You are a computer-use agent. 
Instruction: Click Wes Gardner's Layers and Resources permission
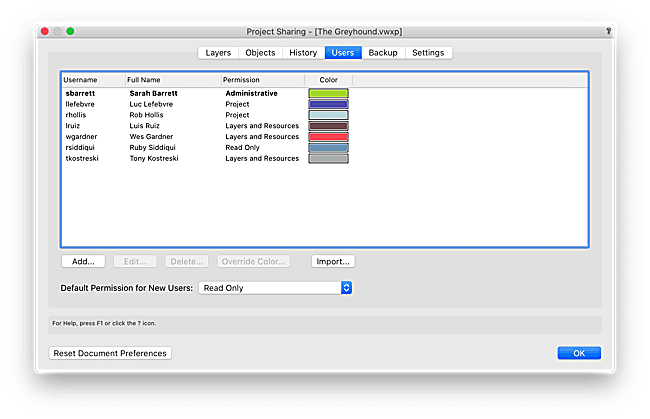pyautogui.click(x=262, y=137)
